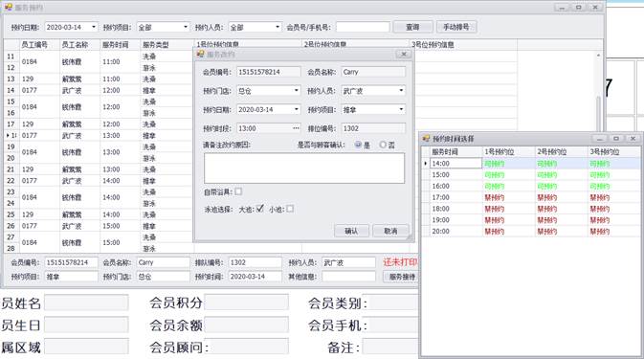644x359 pixels.
Task: Tick the 自带浴具 checkbox
Action: [x=238, y=191]
